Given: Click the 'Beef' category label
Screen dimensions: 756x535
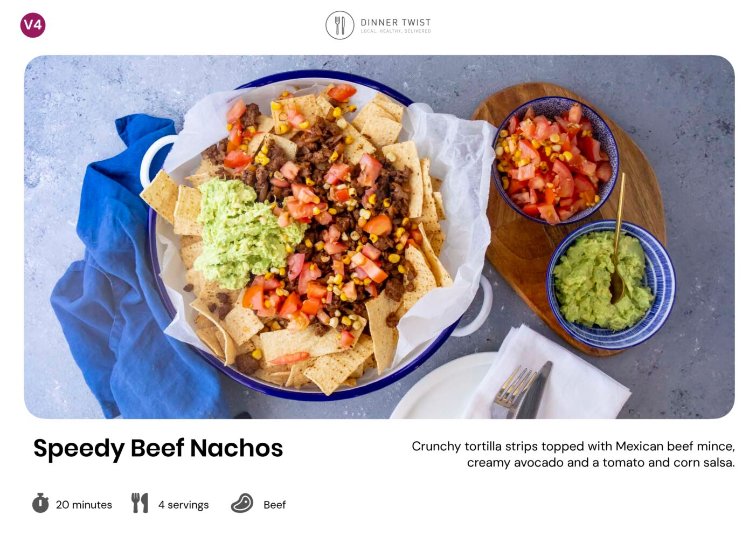Looking at the screenshot, I should [274, 505].
